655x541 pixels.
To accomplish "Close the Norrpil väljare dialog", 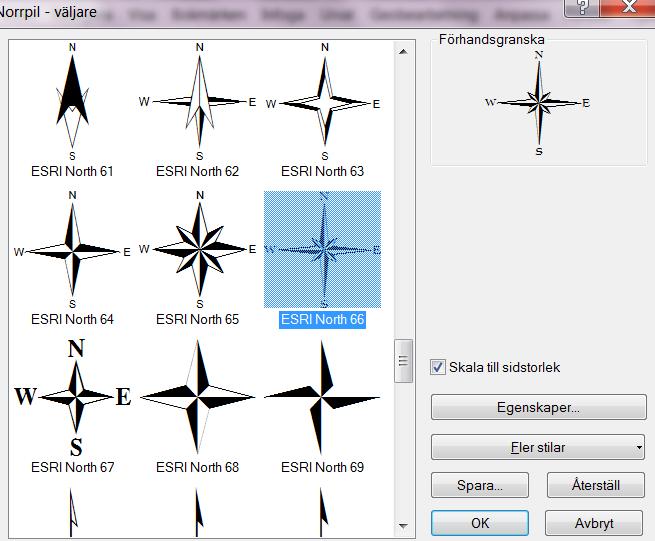I will [628, 8].
